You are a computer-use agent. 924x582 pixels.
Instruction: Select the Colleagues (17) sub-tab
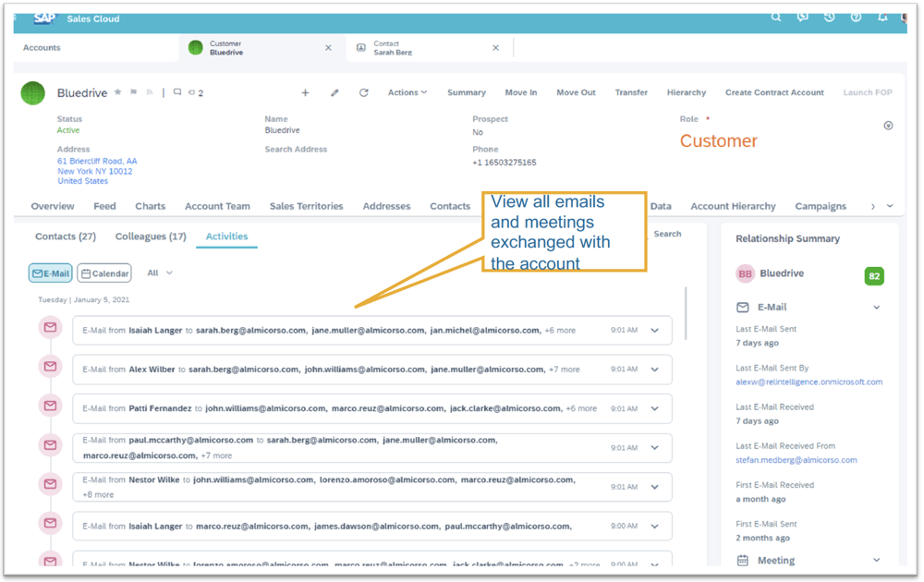click(x=151, y=236)
